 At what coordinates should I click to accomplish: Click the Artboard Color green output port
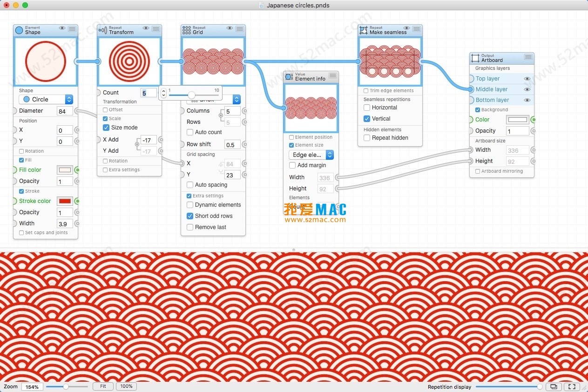533,120
